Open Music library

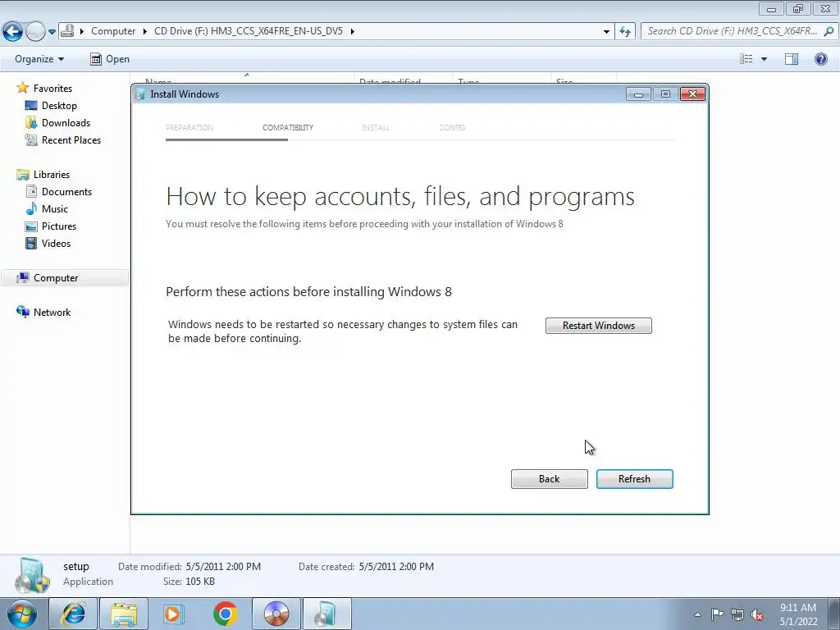tap(55, 209)
